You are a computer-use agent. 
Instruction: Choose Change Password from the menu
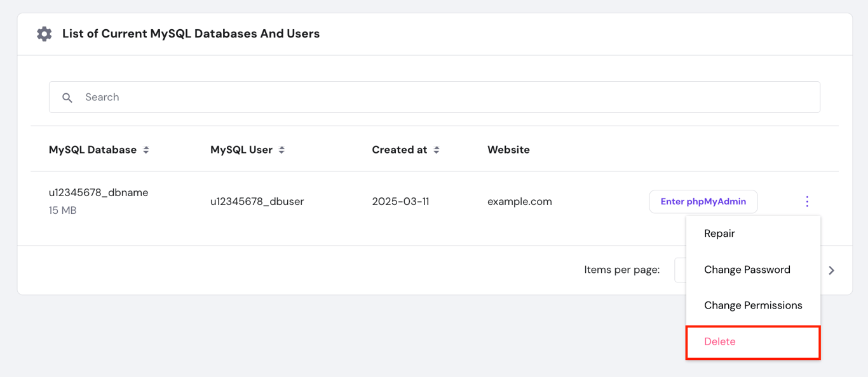(x=747, y=269)
